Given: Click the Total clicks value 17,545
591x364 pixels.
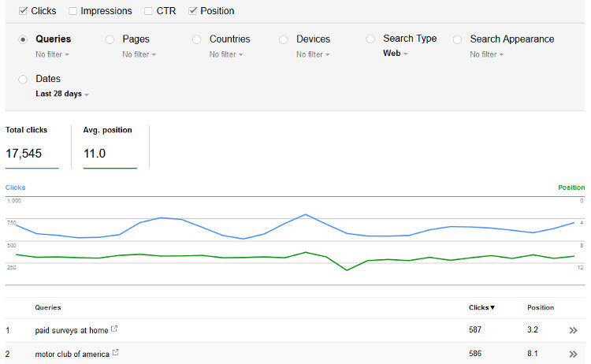Looking at the screenshot, I should [x=24, y=154].
